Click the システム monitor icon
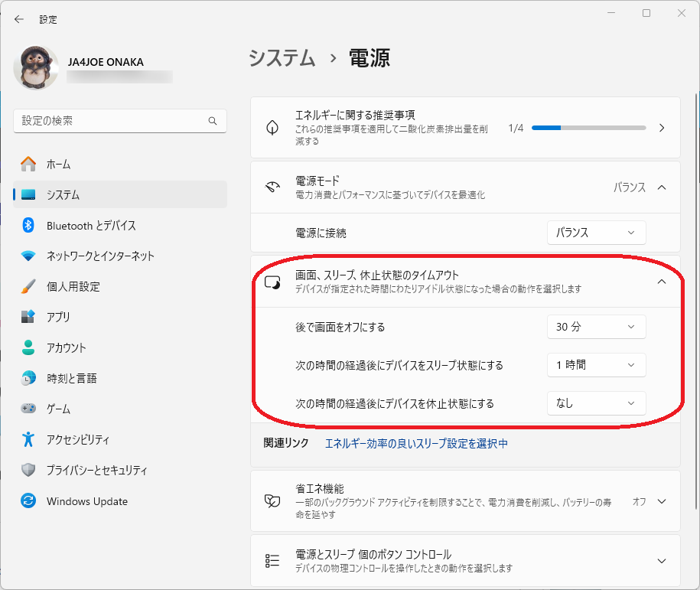Viewport: 700px width, 590px height. click(x=28, y=194)
